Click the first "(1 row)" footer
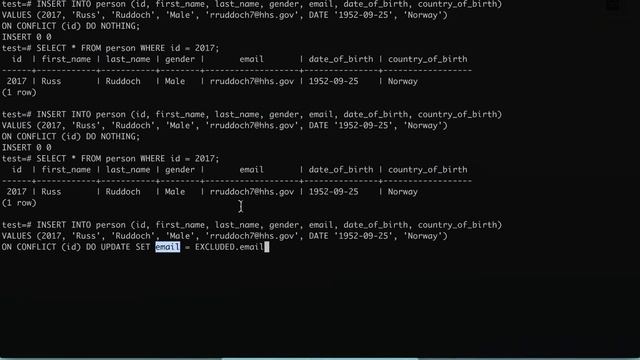This screenshot has height=360, width=640. point(19,92)
